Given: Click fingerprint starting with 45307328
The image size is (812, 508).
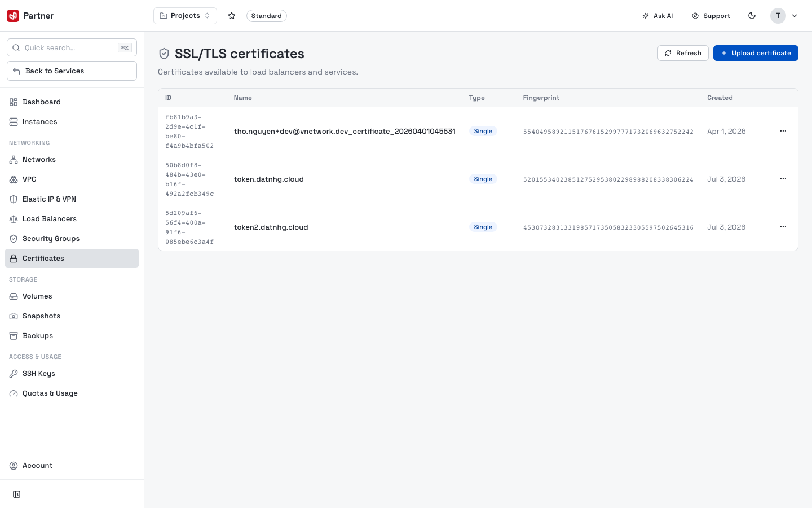Looking at the screenshot, I should [608, 227].
